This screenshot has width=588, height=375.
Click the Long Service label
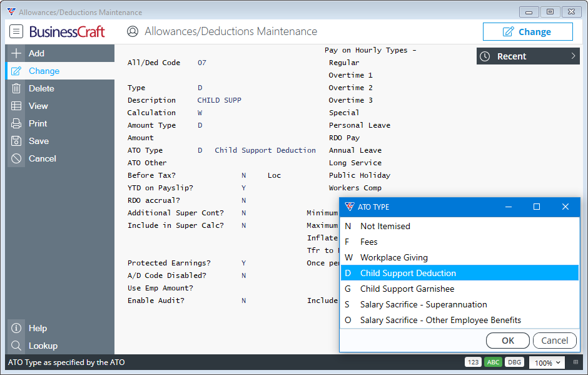click(x=355, y=163)
